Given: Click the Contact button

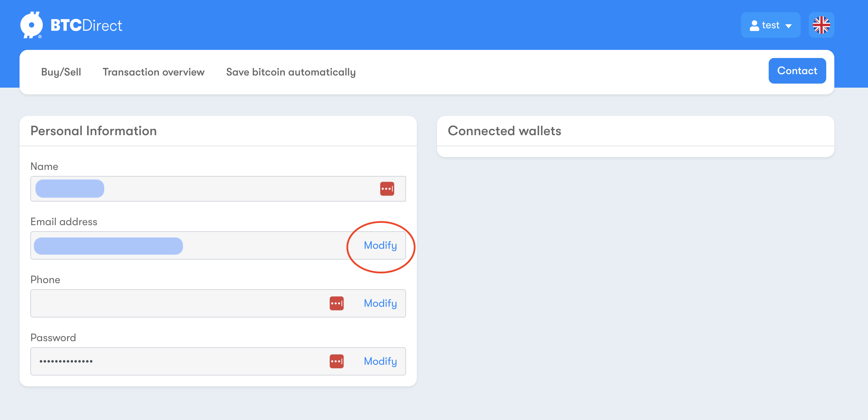Looking at the screenshot, I should click(x=797, y=70).
